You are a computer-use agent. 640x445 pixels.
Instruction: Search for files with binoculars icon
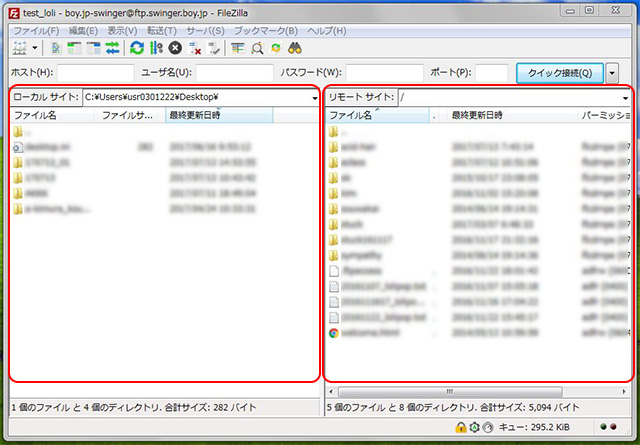[295, 48]
